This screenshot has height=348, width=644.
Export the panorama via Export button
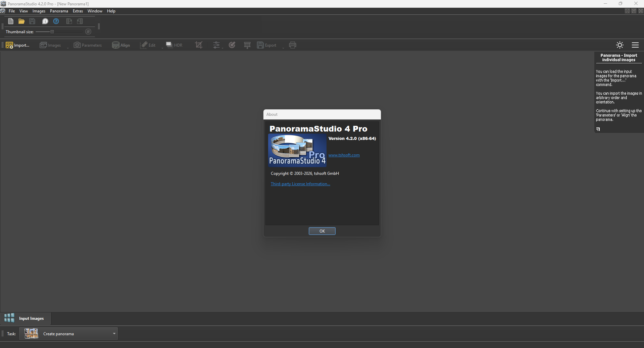267,45
